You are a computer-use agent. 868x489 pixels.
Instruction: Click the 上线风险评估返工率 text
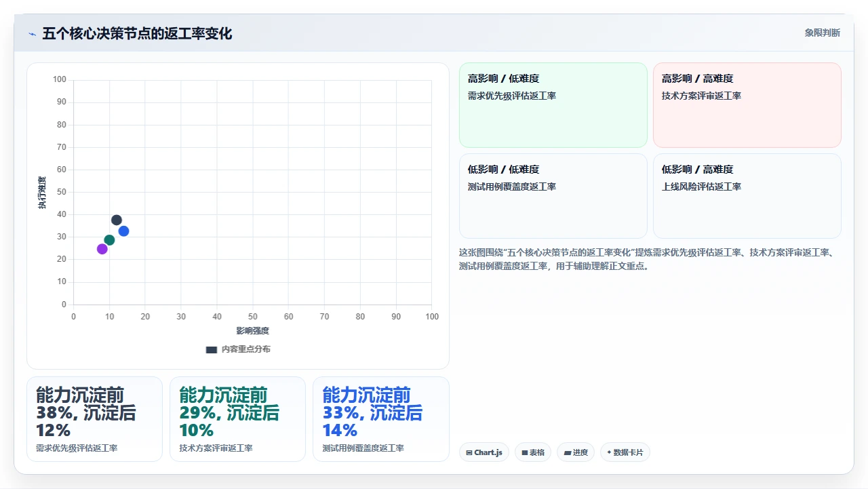(701, 187)
